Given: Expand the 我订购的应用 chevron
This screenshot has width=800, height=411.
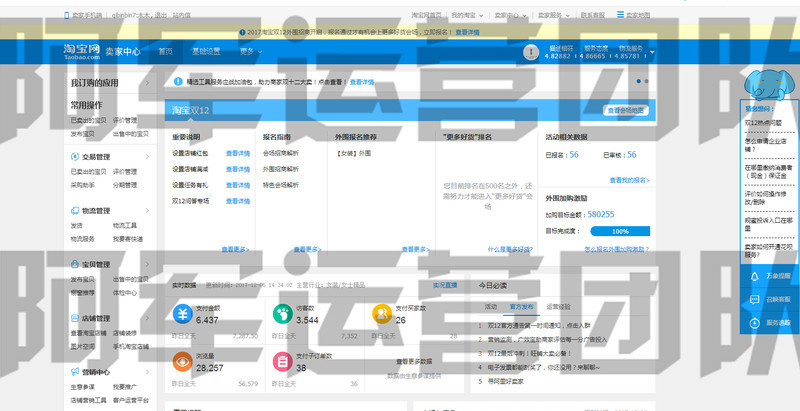Looking at the screenshot, I should [147, 83].
